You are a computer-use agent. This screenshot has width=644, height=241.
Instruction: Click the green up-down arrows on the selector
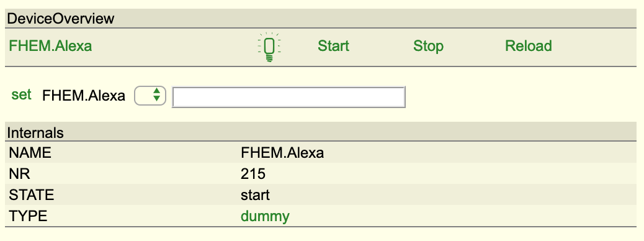coord(156,96)
